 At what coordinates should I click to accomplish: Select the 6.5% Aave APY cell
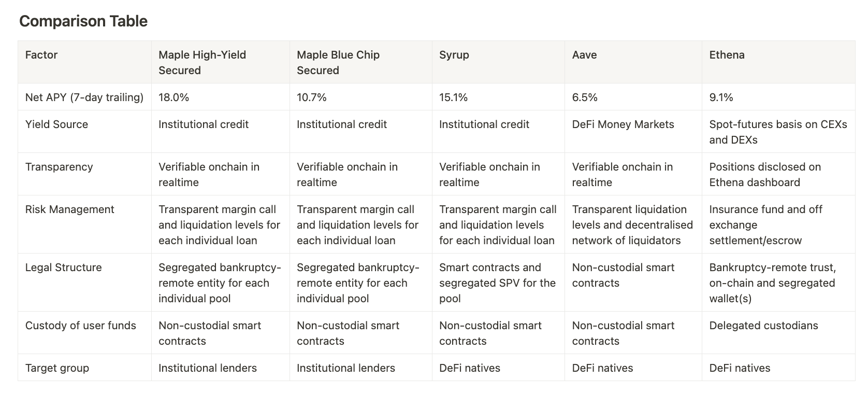[x=585, y=97]
